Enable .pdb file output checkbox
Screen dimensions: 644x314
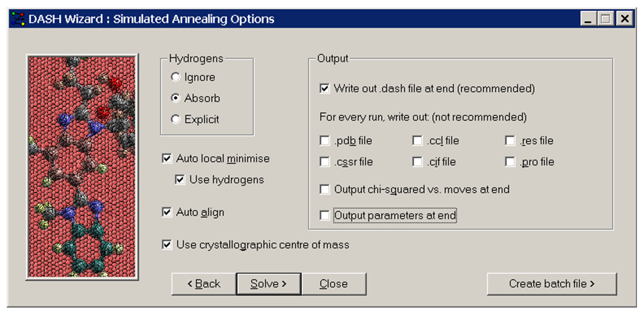click(324, 140)
